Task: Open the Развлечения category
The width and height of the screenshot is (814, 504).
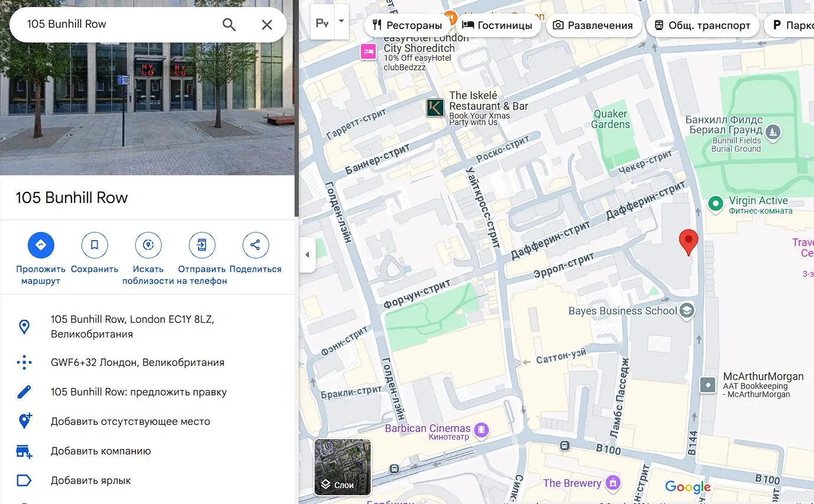Action: [x=594, y=25]
